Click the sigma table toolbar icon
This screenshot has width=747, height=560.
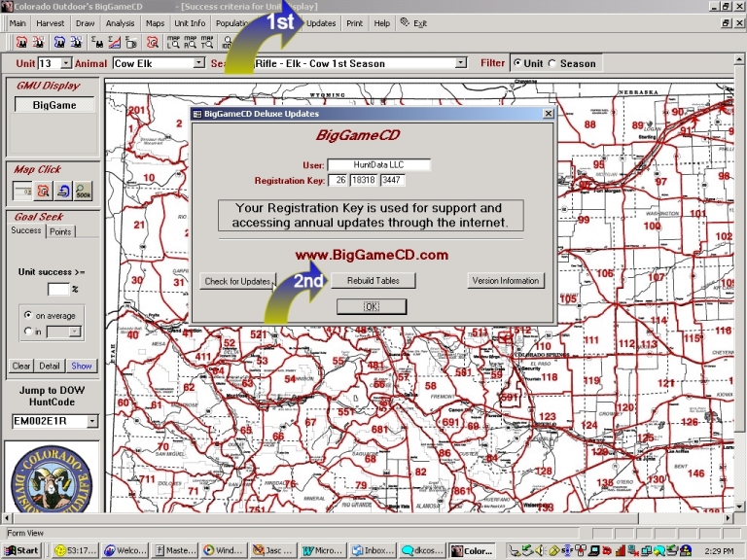point(131,42)
